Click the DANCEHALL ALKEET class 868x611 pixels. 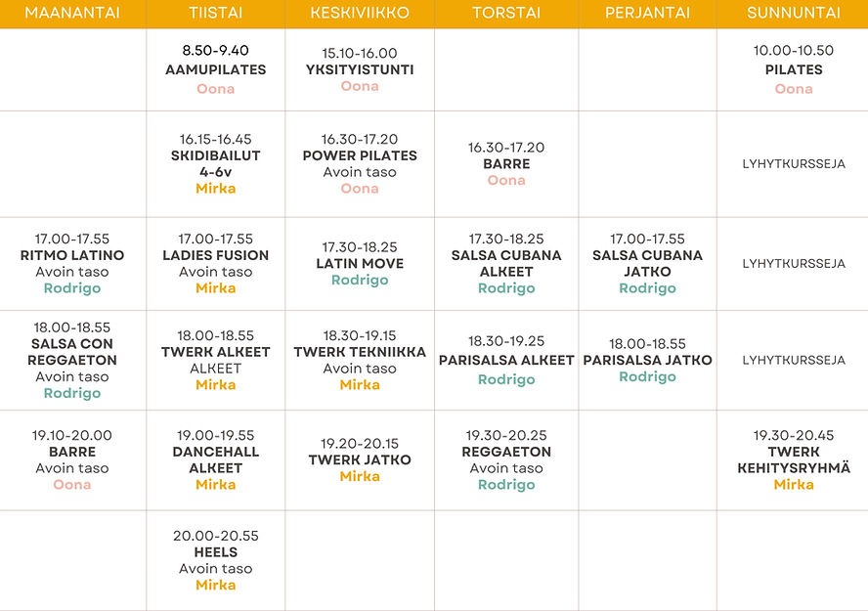pyautogui.click(x=216, y=459)
